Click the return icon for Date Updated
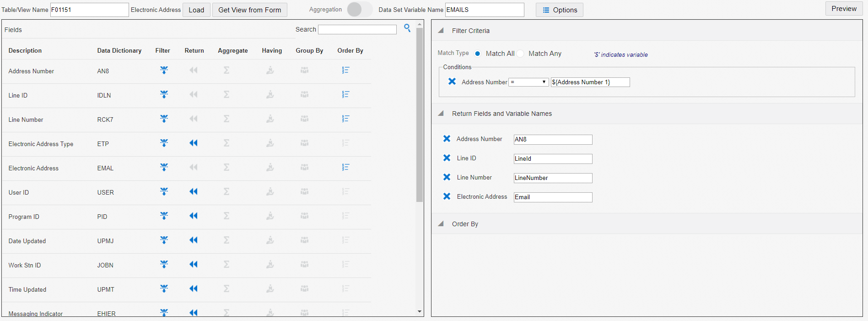The image size is (868, 321). tap(194, 240)
